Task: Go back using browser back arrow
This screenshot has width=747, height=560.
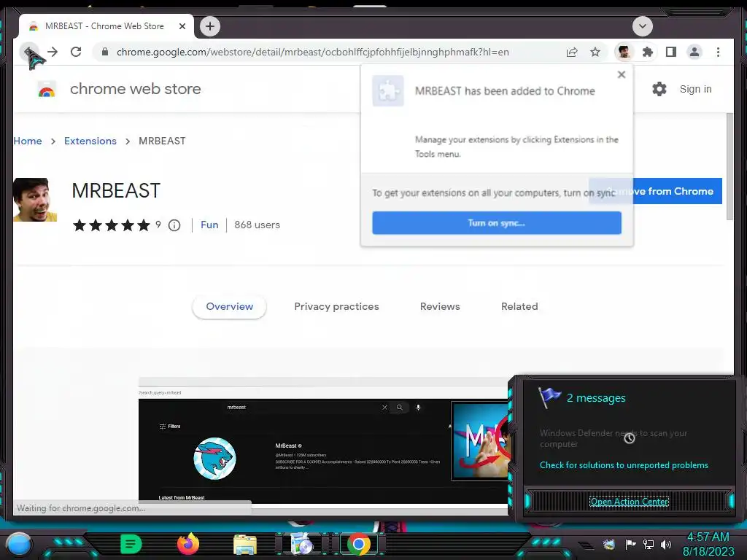Action: tap(29, 52)
